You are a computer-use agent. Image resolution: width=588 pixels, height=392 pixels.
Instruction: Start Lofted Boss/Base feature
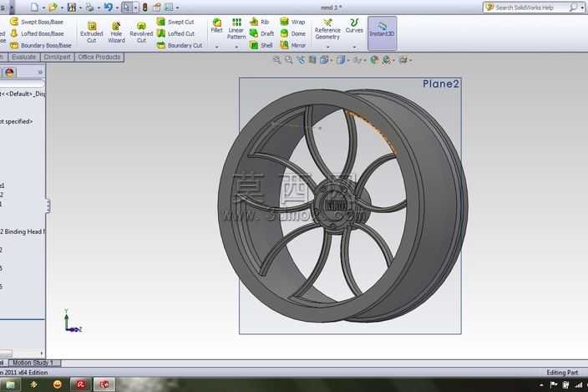[x=37, y=33]
